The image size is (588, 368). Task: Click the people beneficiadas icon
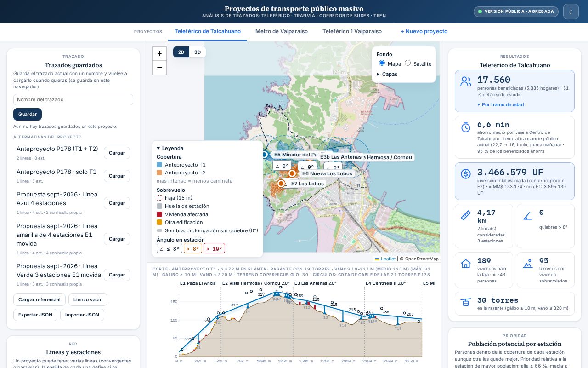[466, 82]
